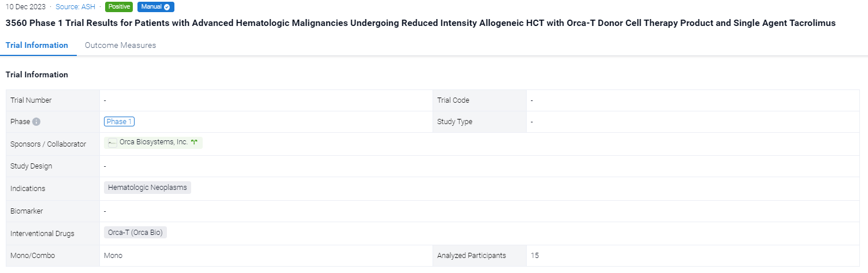Click the 10 Dec 2023 date text

pos(25,7)
